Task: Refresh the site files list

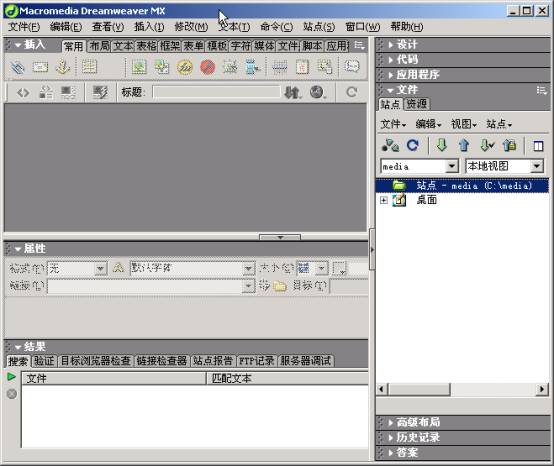Action: coord(412,145)
